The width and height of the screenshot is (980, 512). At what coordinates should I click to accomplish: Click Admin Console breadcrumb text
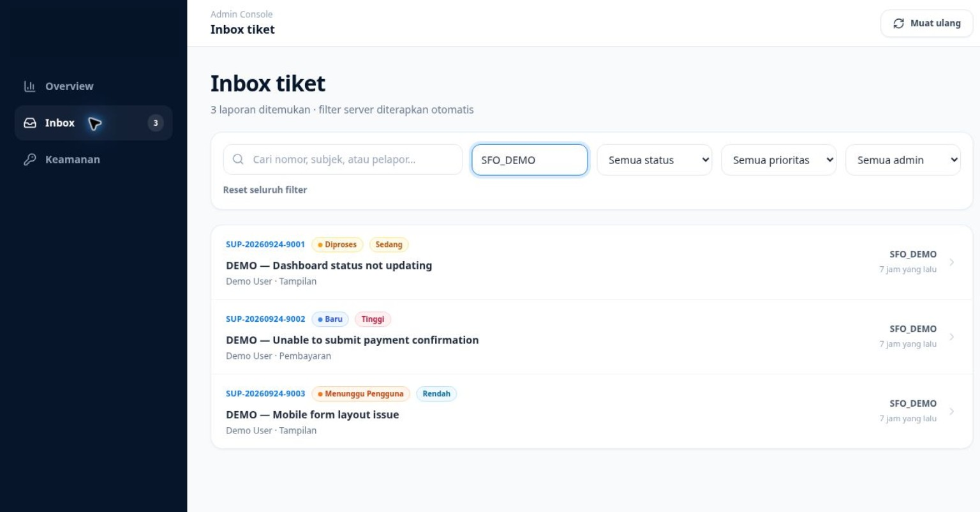[241, 14]
